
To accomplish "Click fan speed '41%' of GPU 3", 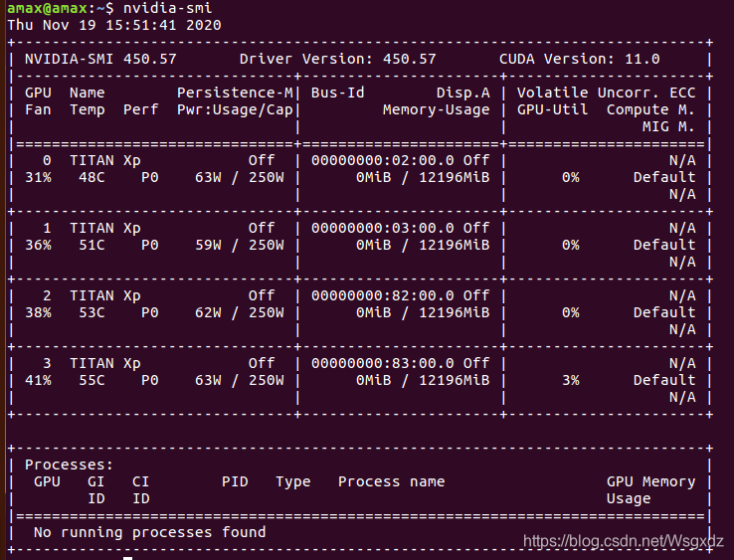I will pos(38,380).
